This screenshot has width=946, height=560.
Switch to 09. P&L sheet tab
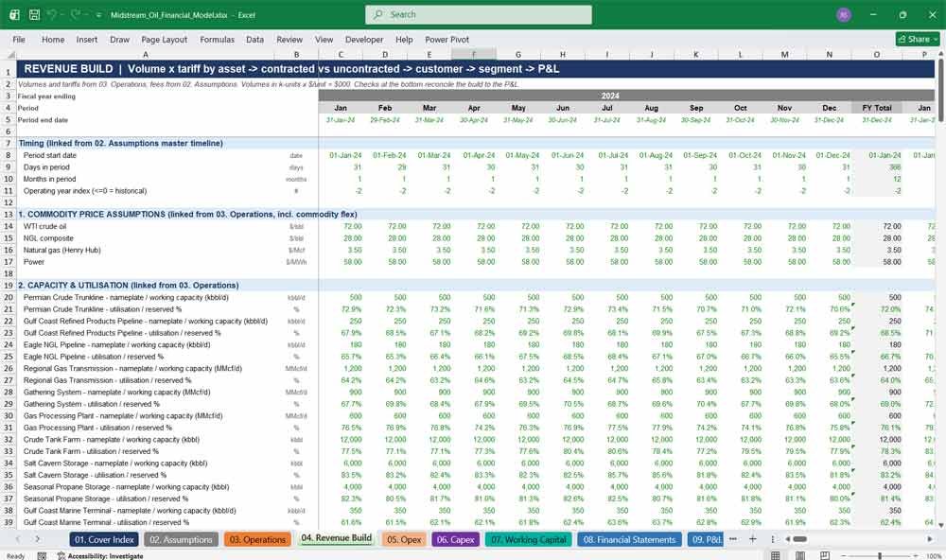(706, 539)
